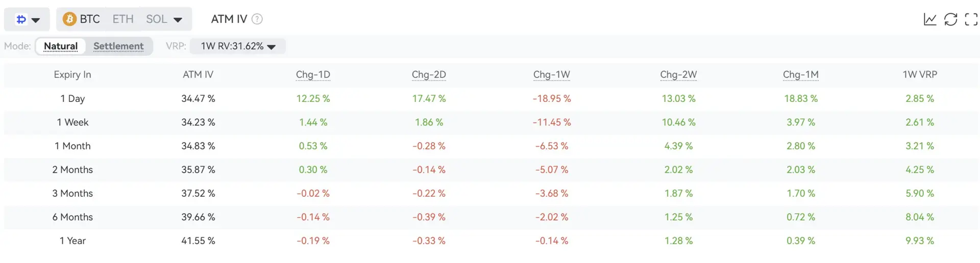980x263 pixels.
Task: Click the blue exchange logo icon
Action: point(21,19)
